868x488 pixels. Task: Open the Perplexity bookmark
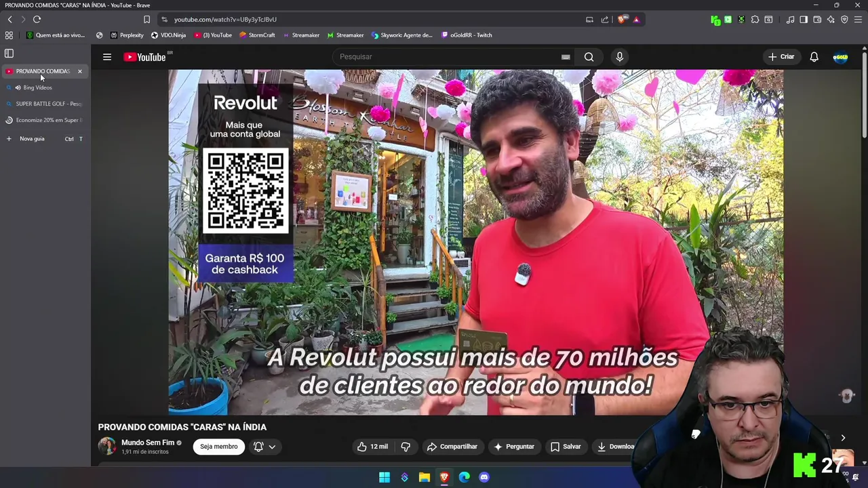[x=127, y=35]
